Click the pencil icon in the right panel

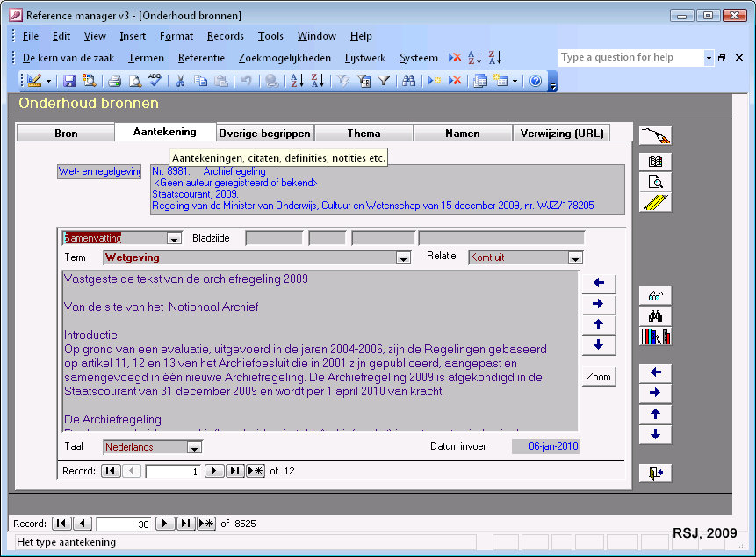pyautogui.click(x=655, y=202)
